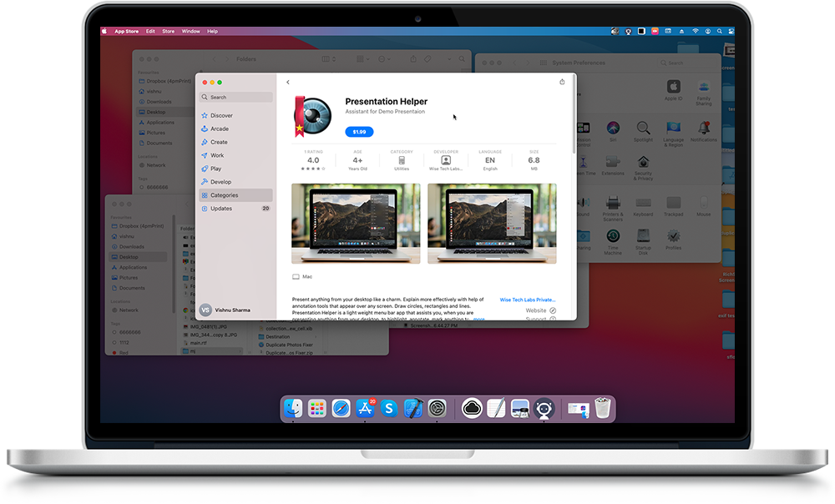Open developer Wise Tech Labs icon

446,160
